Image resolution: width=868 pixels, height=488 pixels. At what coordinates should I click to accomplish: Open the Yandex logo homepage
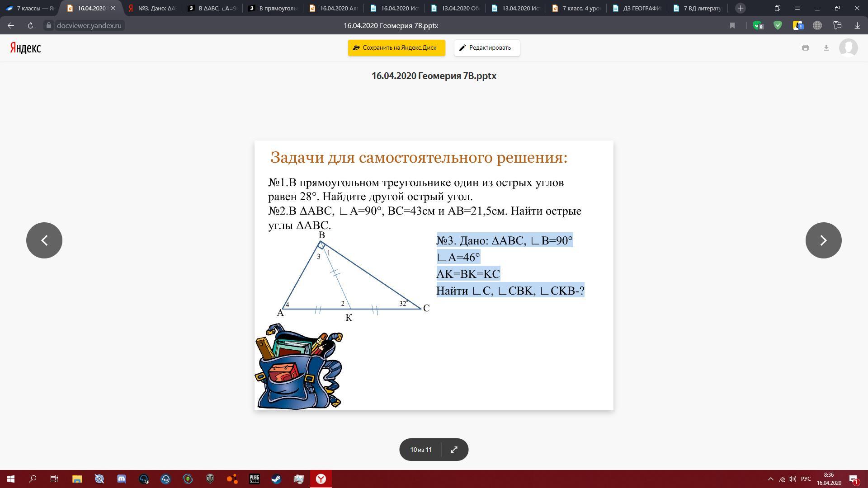pos(25,48)
